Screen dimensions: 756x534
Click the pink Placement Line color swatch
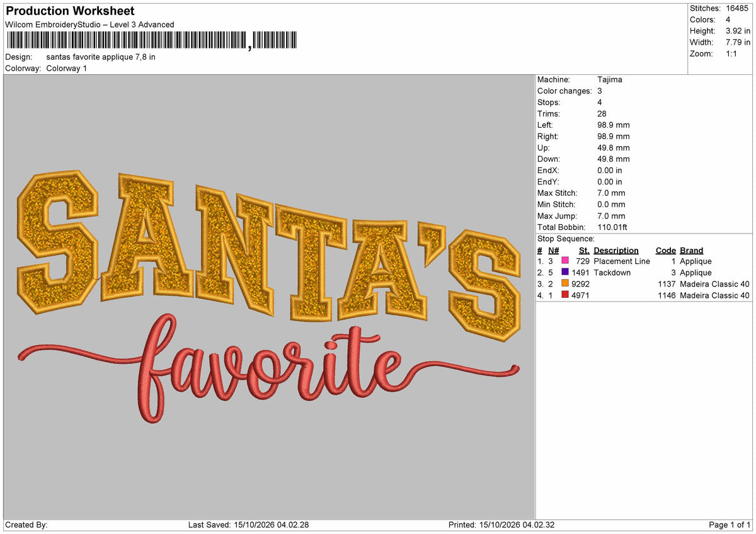(x=565, y=261)
